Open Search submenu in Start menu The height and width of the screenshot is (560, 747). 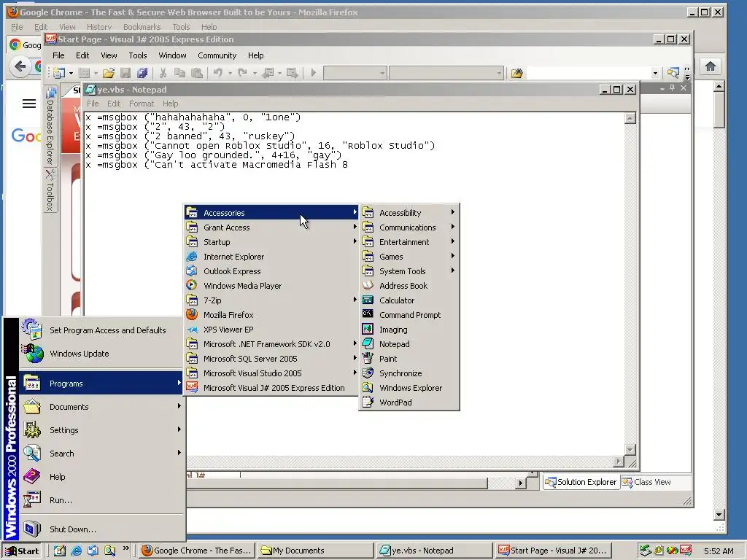[x=101, y=454]
